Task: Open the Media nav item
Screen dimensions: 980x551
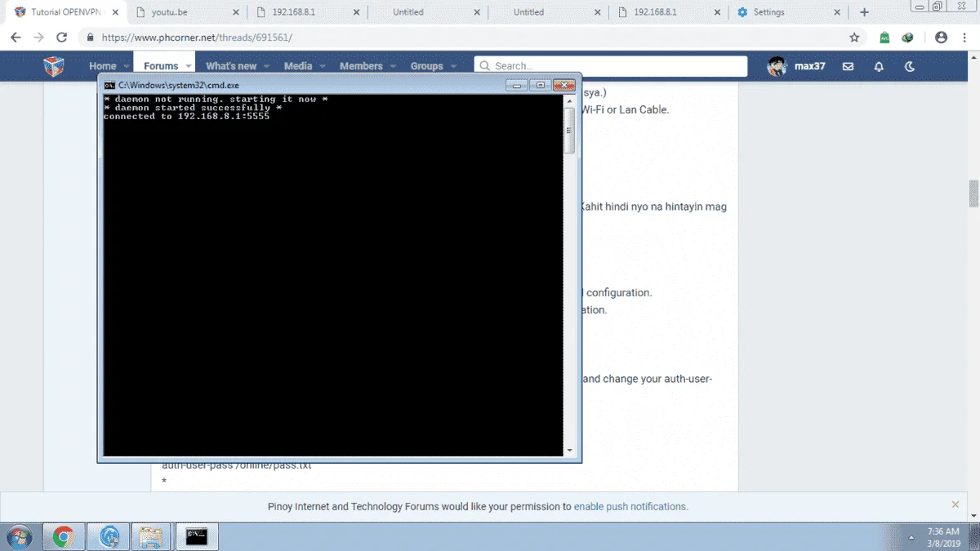Action: pyautogui.click(x=298, y=66)
